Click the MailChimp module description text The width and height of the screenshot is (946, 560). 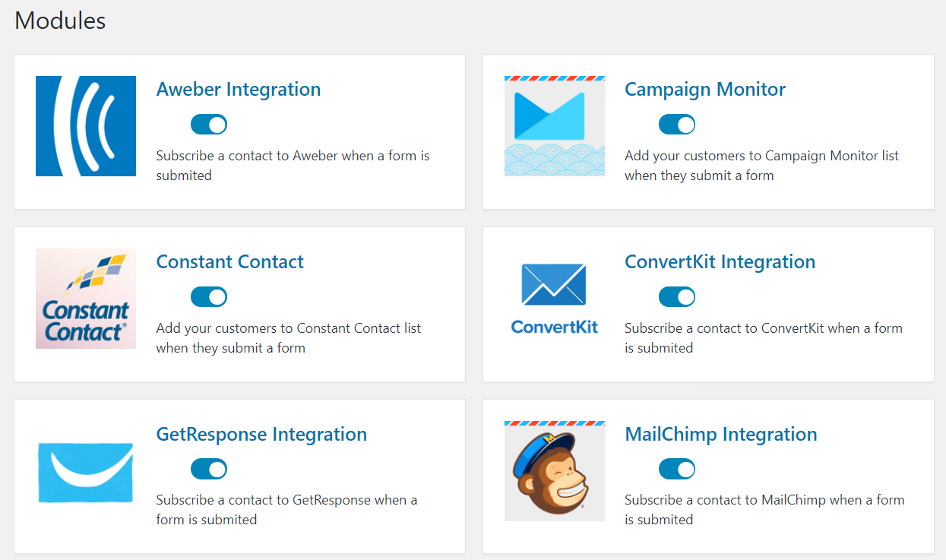[x=764, y=510]
